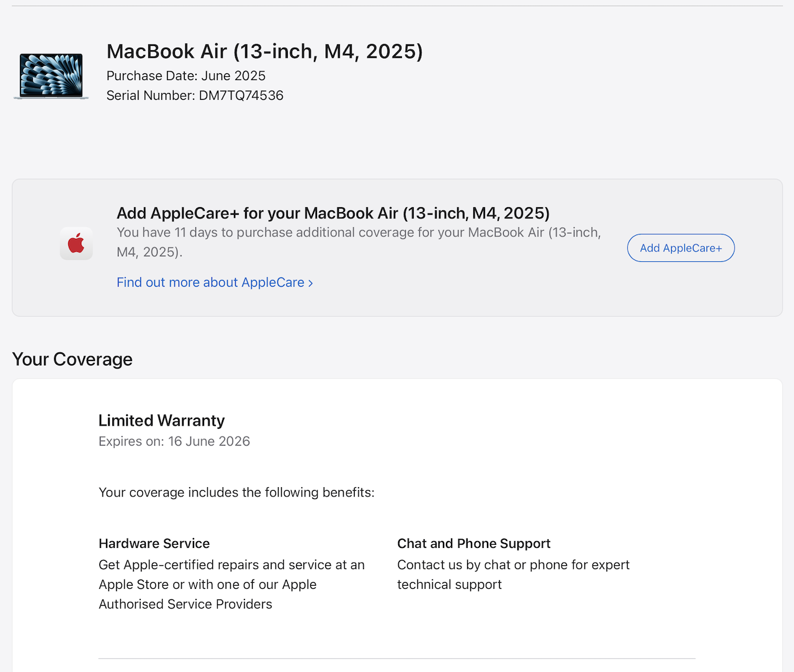Click Serial Number: DM7TQ74536 text
Screen dimensions: 794x672
195,96
